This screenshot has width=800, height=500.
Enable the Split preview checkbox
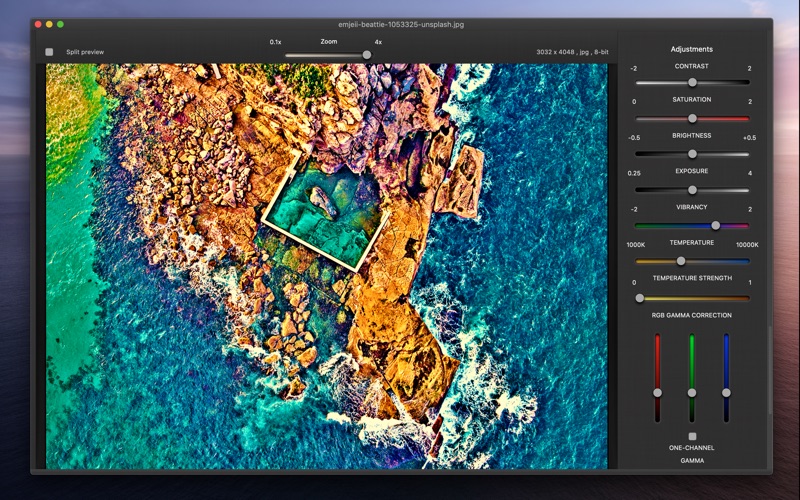click(x=49, y=52)
